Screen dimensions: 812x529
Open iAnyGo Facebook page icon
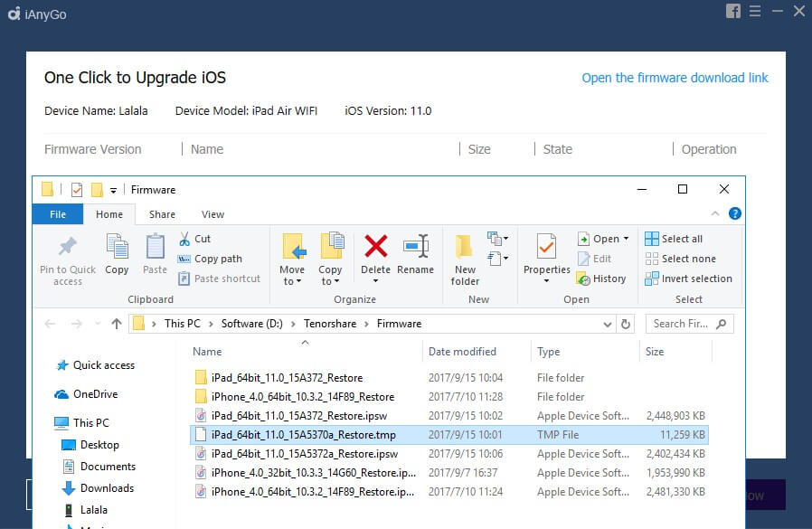[732, 11]
